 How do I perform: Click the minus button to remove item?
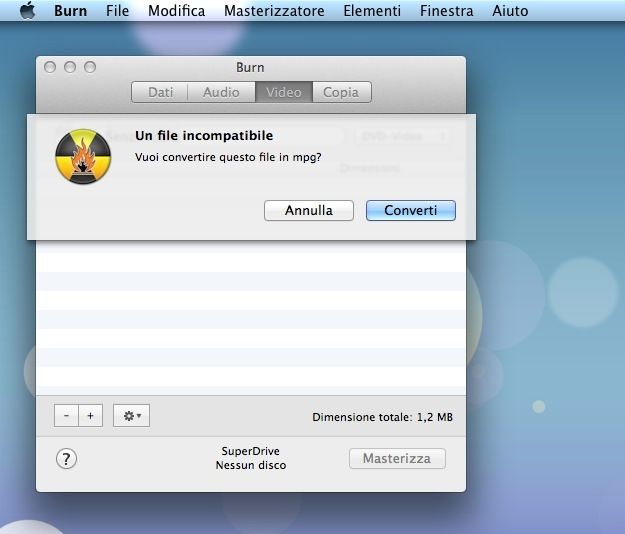pyautogui.click(x=66, y=416)
